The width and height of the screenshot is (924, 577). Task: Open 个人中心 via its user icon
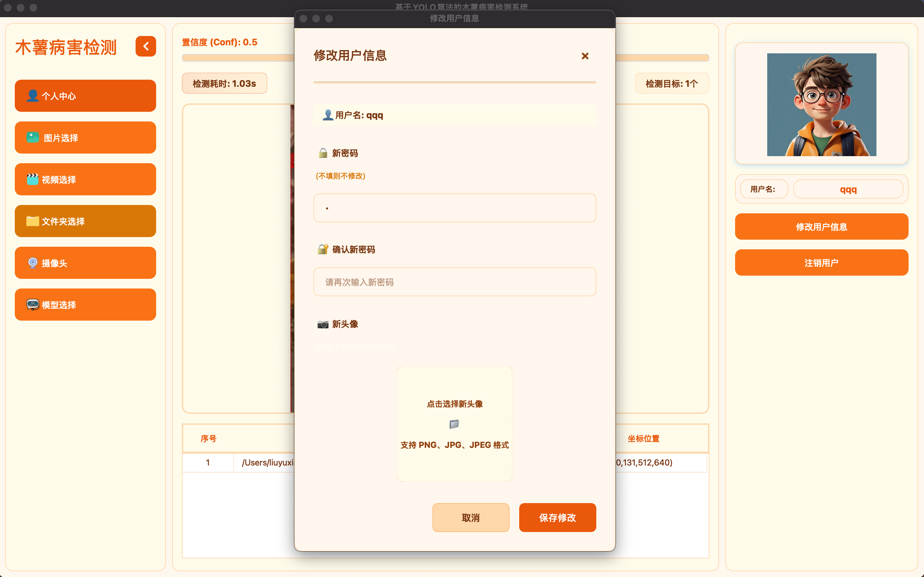tap(32, 96)
